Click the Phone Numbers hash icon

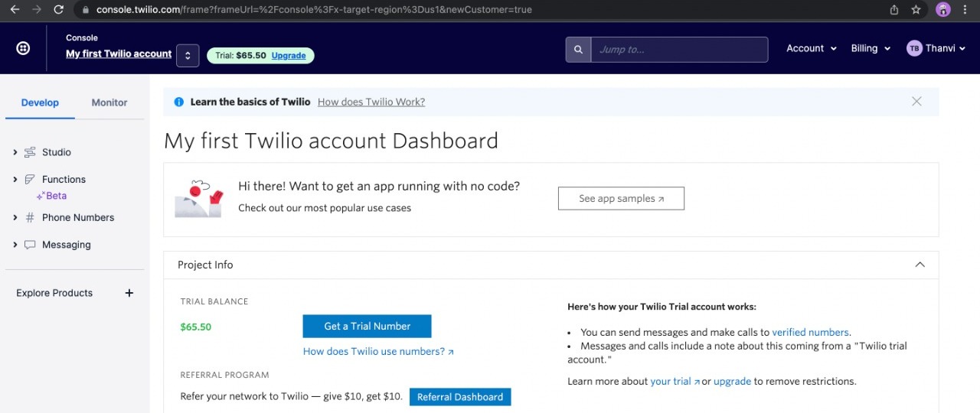coord(30,217)
